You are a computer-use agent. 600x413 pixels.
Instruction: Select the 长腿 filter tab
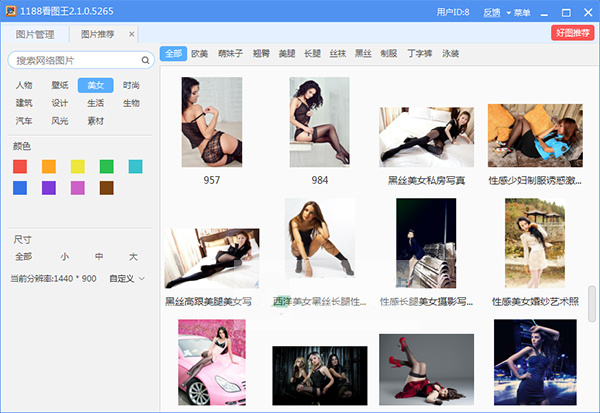pyautogui.click(x=312, y=54)
